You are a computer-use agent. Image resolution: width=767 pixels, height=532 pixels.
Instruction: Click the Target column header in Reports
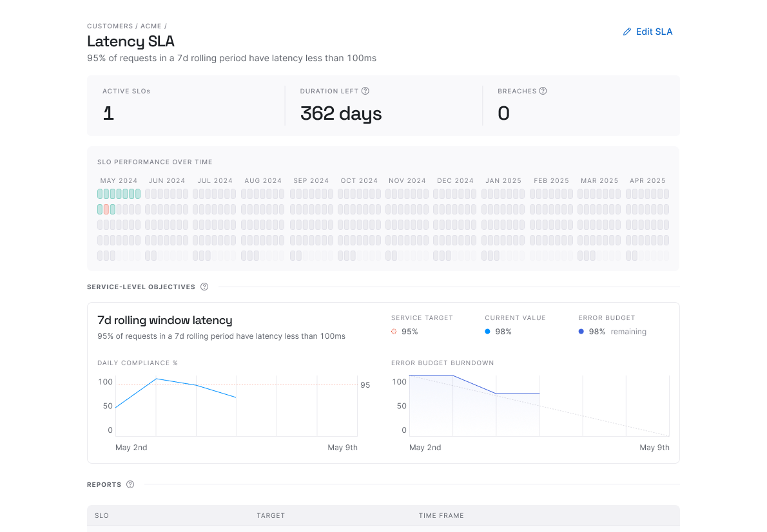coord(270,515)
